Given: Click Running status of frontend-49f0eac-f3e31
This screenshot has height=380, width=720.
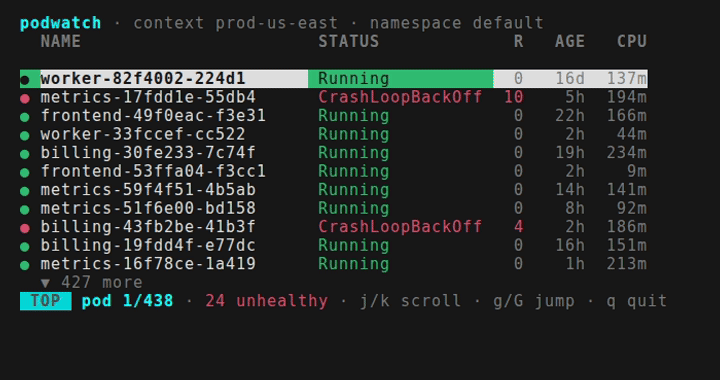Looking at the screenshot, I should pyautogui.click(x=354, y=116).
